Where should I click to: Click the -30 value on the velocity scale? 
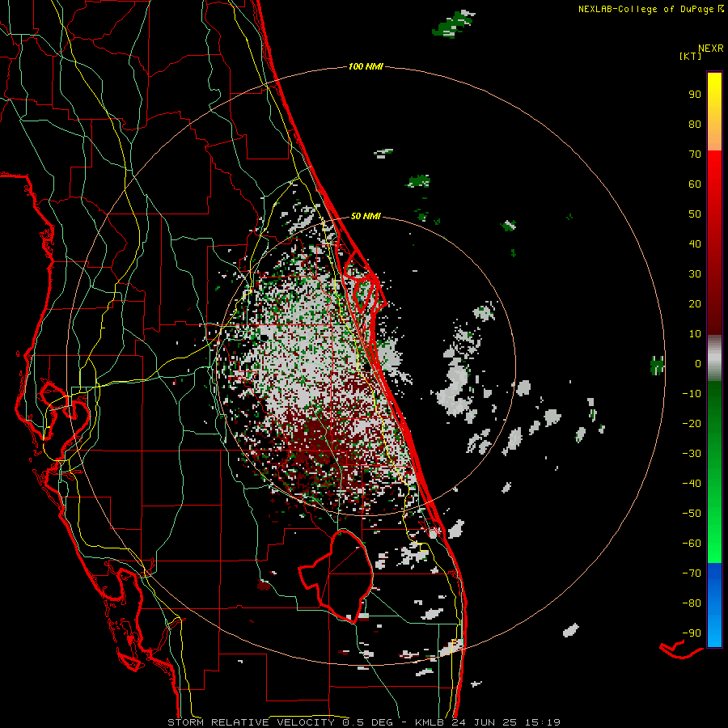(x=692, y=454)
